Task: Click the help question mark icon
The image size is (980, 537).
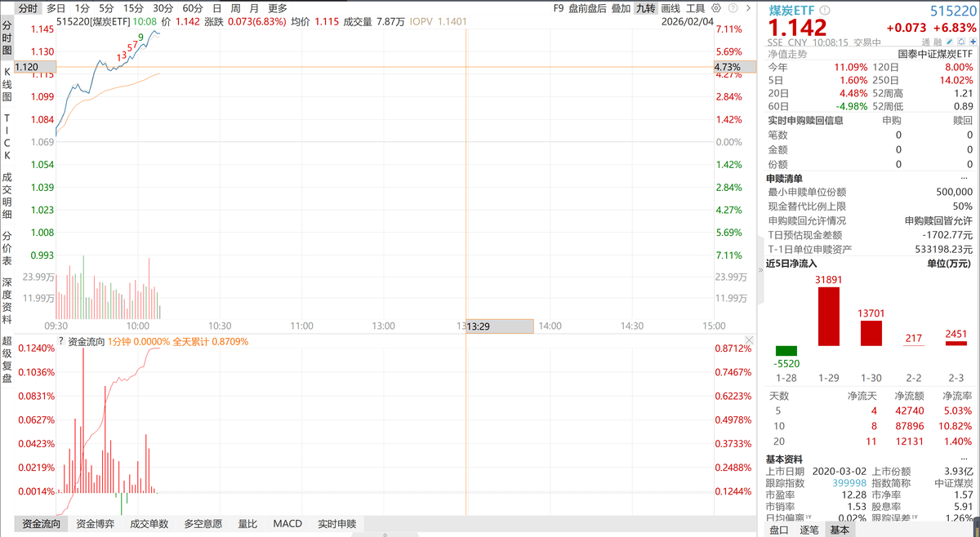Action: (x=733, y=7)
